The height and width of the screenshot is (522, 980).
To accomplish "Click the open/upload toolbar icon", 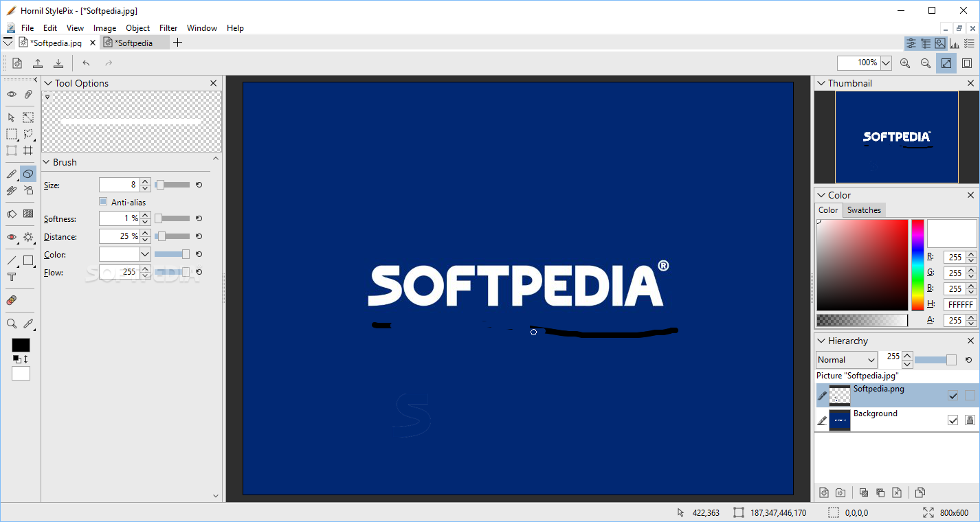I will click(x=38, y=63).
